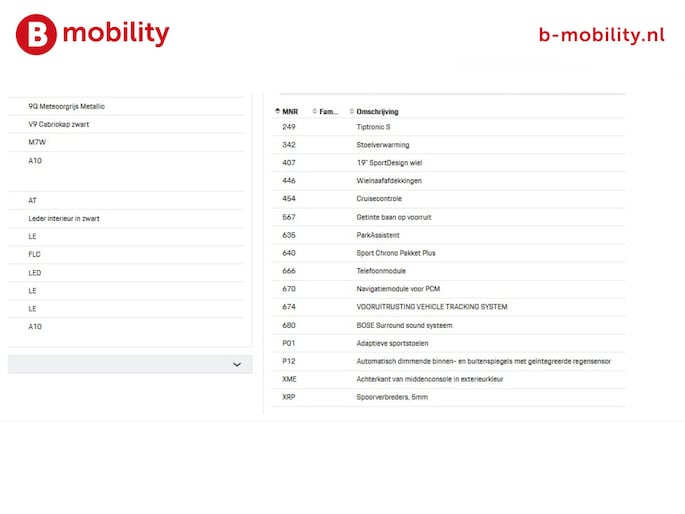Screen dimensions: 685x514
Task: Select the Stoelverwarming row
Action: [x=382, y=145]
